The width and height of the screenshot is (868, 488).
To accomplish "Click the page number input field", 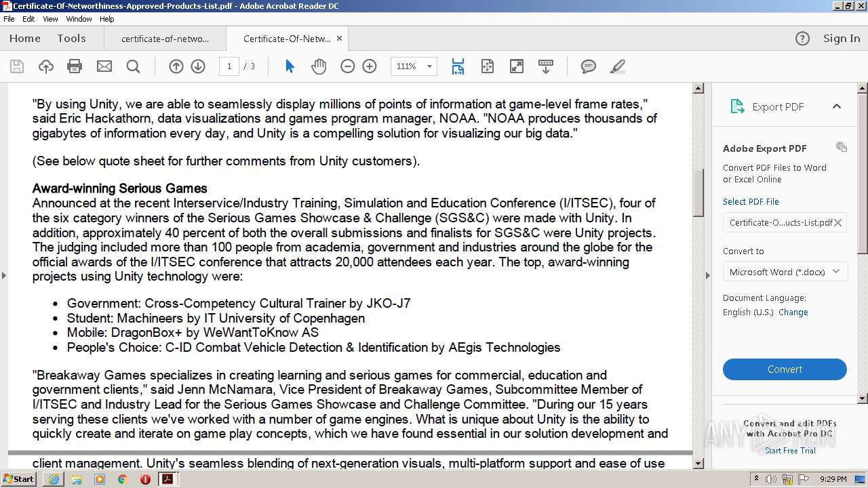I will pyautogui.click(x=229, y=66).
